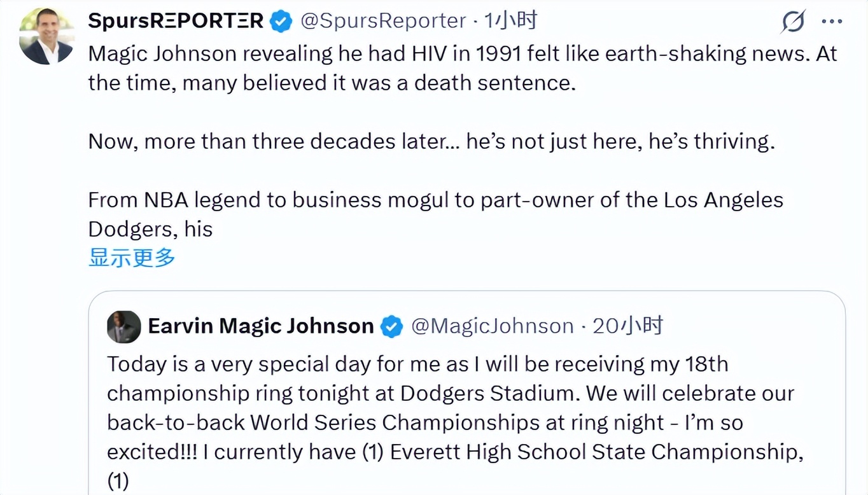Click the 20小时 quoted post timestamp
868x495 pixels.
(x=627, y=326)
